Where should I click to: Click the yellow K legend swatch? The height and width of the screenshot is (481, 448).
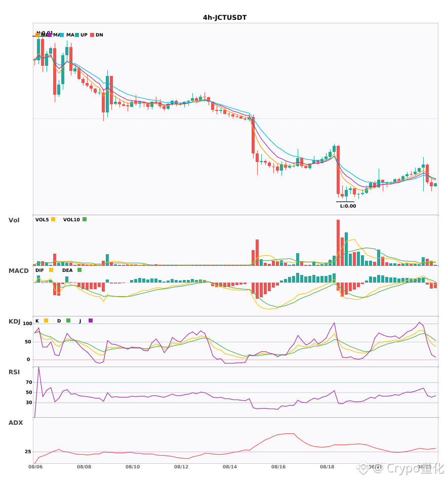click(46, 320)
